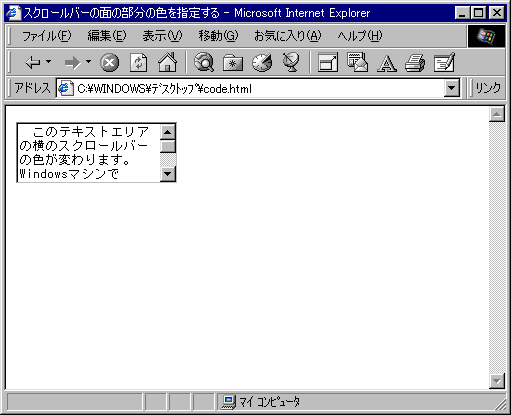Image resolution: width=511 pixels, height=415 pixels.
Task: Close the Internet Explorer window
Action: pyautogui.click(x=497, y=13)
